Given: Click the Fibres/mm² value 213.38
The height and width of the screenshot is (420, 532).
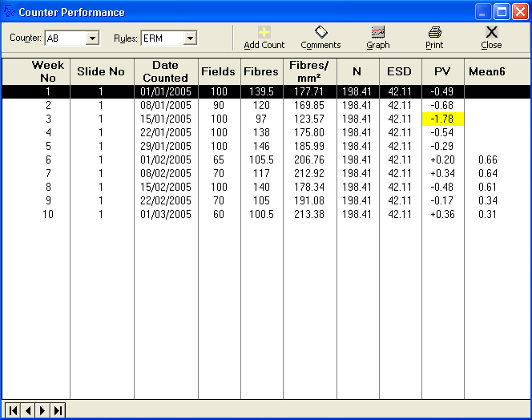Looking at the screenshot, I should coord(309,214).
